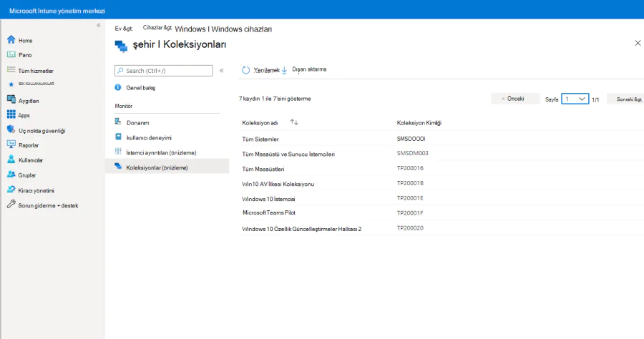Sort by Koleksiyon adı arrows icon
Viewport: 644px width, 339px height.
click(294, 122)
